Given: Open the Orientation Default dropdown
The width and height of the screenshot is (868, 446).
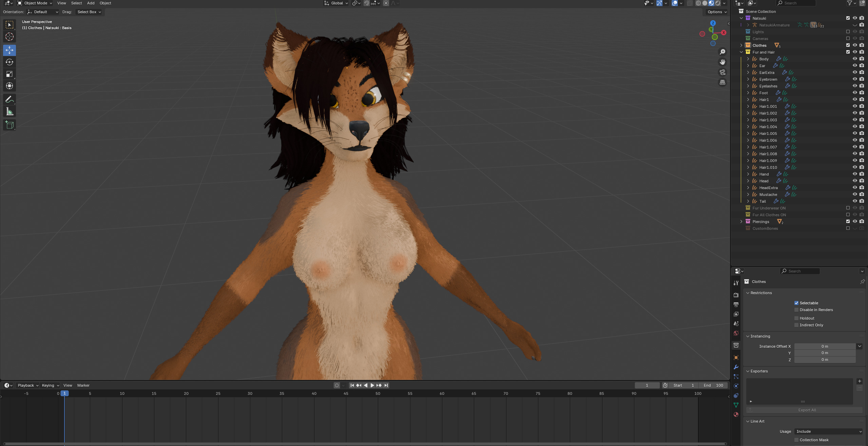Looking at the screenshot, I should point(43,12).
